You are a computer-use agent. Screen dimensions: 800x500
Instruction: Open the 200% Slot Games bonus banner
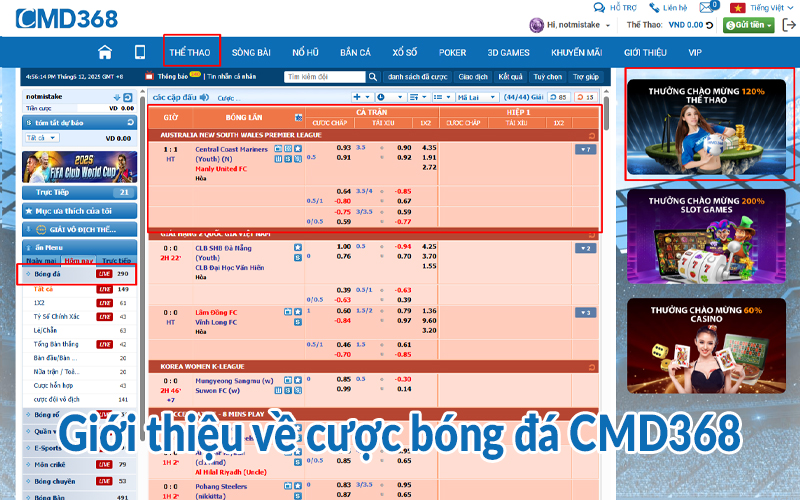click(706, 237)
